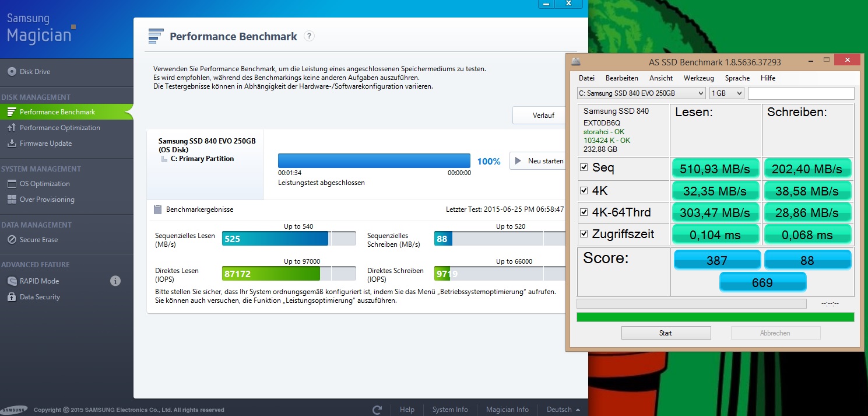Open Over Provisioning section
868x416 pixels.
click(x=47, y=200)
